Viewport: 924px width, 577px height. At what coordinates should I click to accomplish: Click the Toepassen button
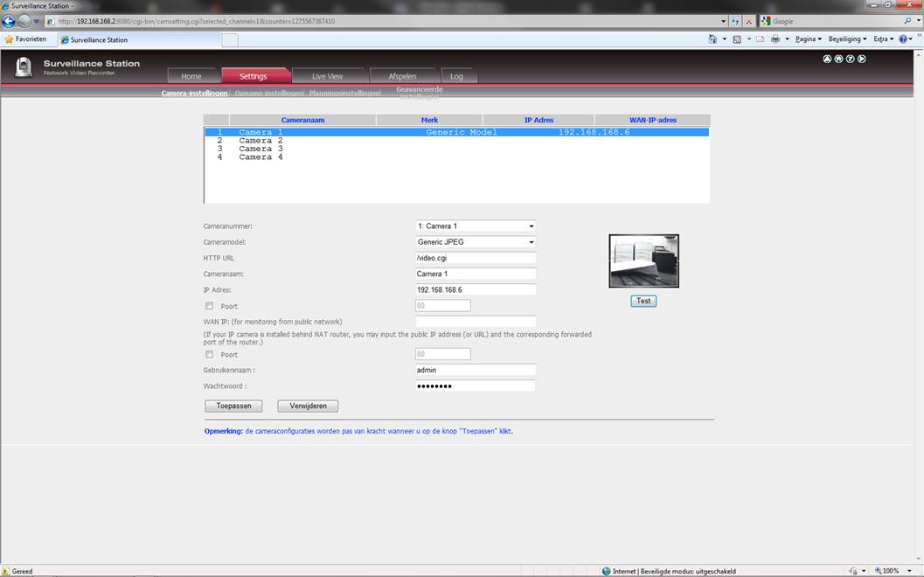point(233,406)
